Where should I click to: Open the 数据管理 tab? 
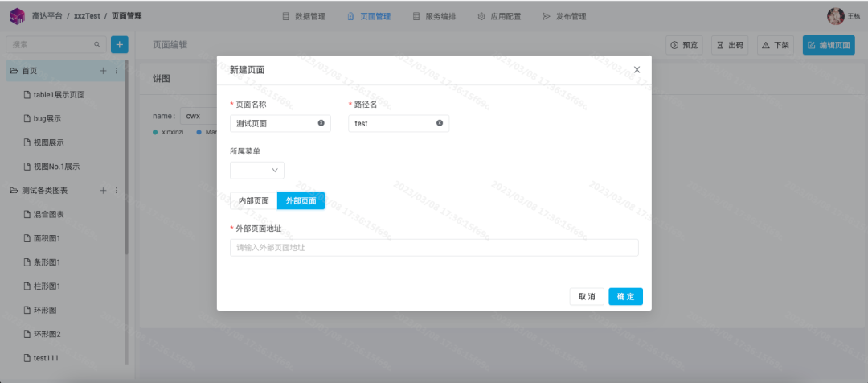pos(304,17)
